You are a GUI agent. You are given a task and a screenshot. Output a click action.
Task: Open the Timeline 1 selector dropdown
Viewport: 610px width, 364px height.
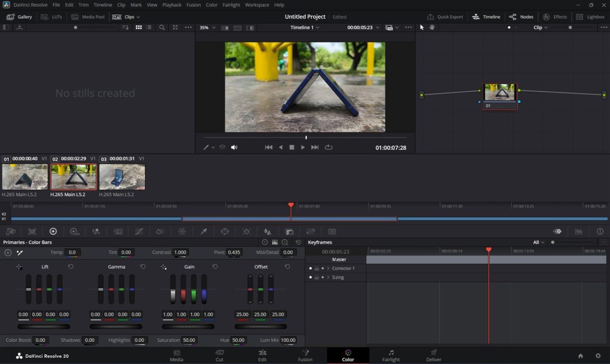pyautogui.click(x=305, y=27)
